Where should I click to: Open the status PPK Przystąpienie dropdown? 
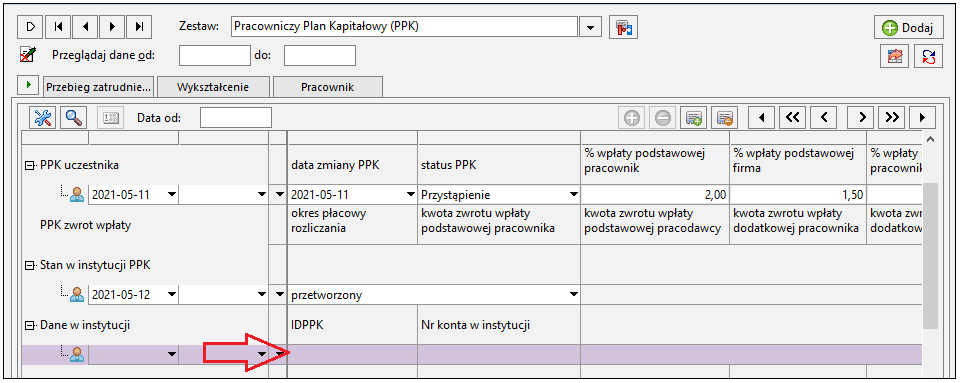click(x=573, y=195)
